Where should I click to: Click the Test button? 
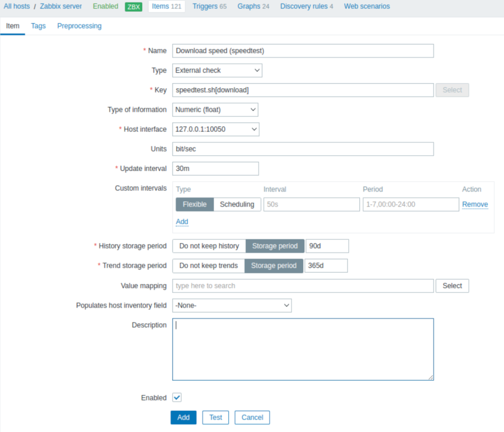(215, 417)
